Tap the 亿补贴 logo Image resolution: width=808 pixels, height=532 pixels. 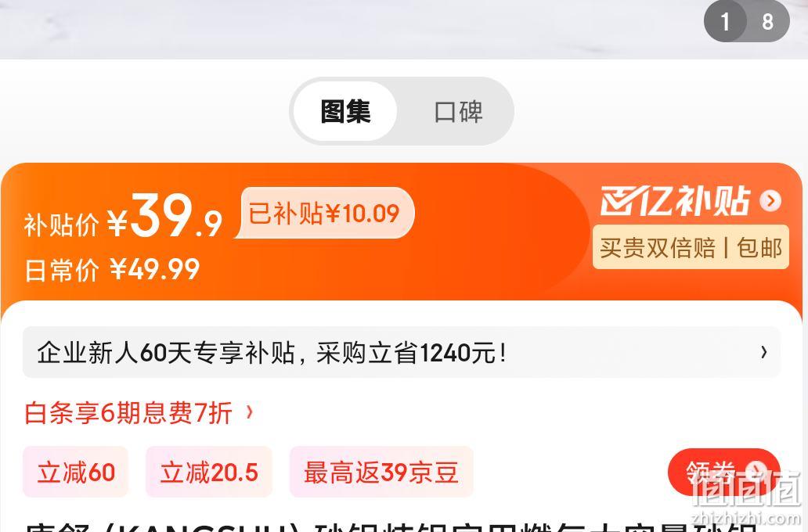[x=675, y=201]
